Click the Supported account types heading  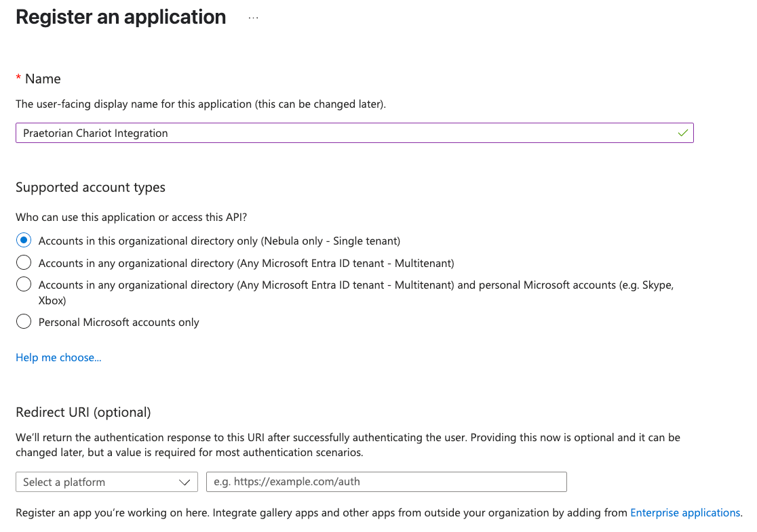pyautogui.click(x=90, y=187)
